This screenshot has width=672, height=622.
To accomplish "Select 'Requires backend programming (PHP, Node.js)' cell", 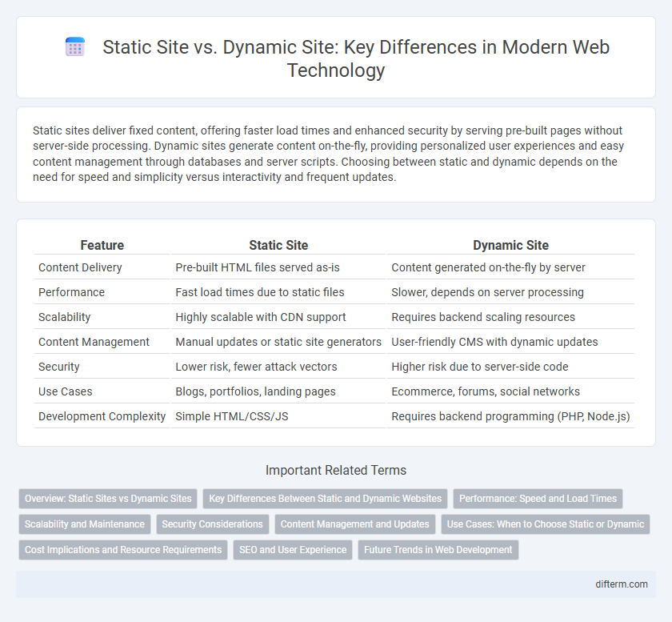I will [x=510, y=416].
